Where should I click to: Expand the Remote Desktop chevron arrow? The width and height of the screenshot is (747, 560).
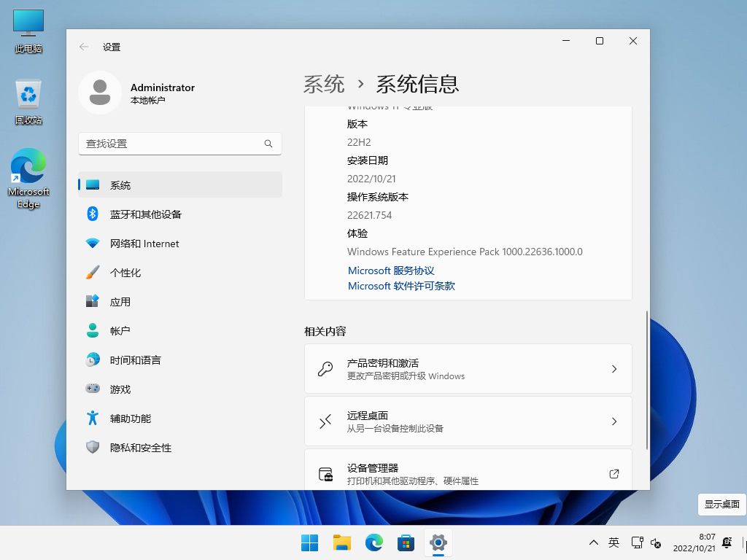[x=614, y=421]
